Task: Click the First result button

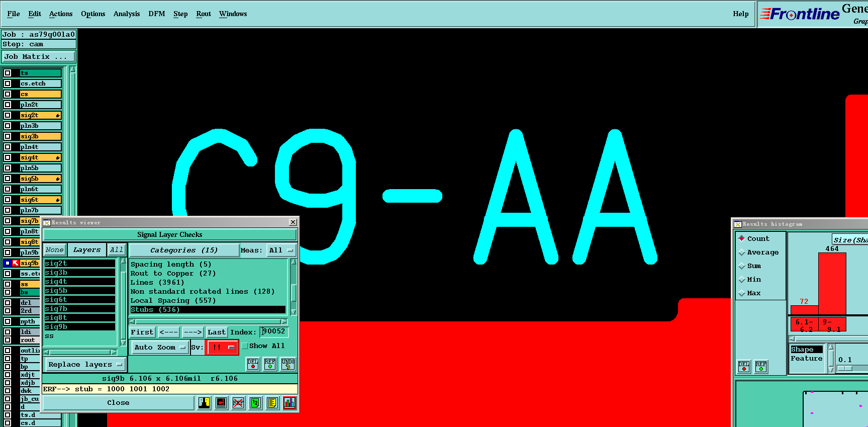Action: click(142, 332)
